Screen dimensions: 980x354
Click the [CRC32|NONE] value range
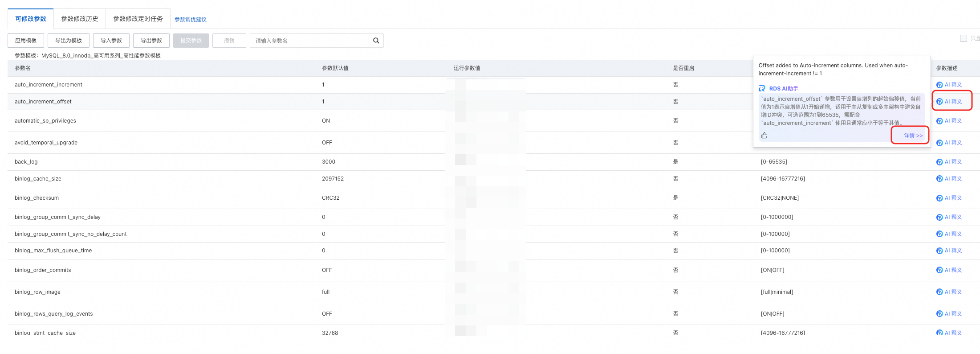coord(780,198)
